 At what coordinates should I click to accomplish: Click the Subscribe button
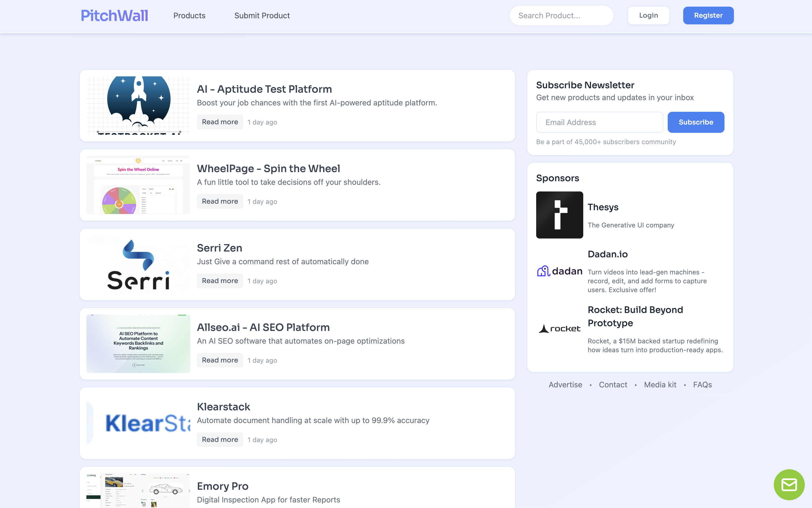[x=696, y=122]
